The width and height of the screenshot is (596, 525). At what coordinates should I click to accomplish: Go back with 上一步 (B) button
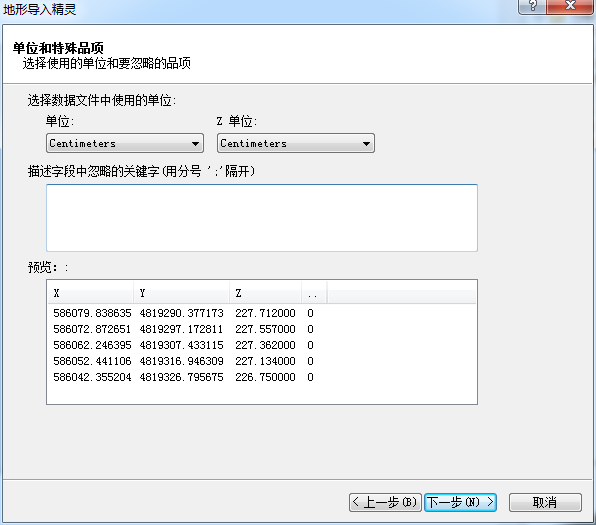pos(385,503)
